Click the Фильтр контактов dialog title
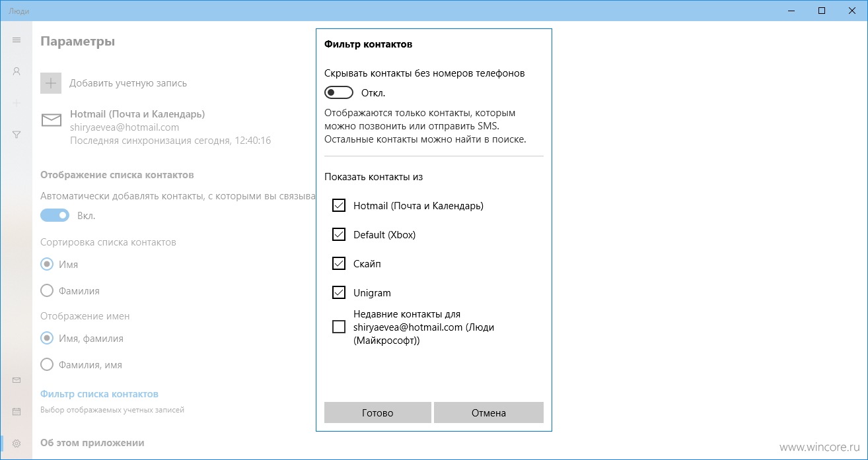868x460 pixels. click(369, 44)
